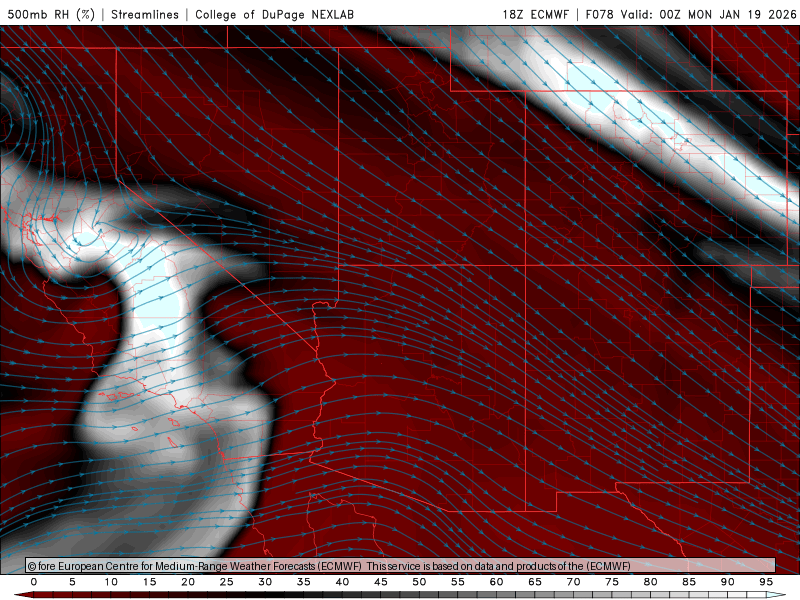Click the '40' color scale label
Screen dimensions: 800x600
point(342,582)
